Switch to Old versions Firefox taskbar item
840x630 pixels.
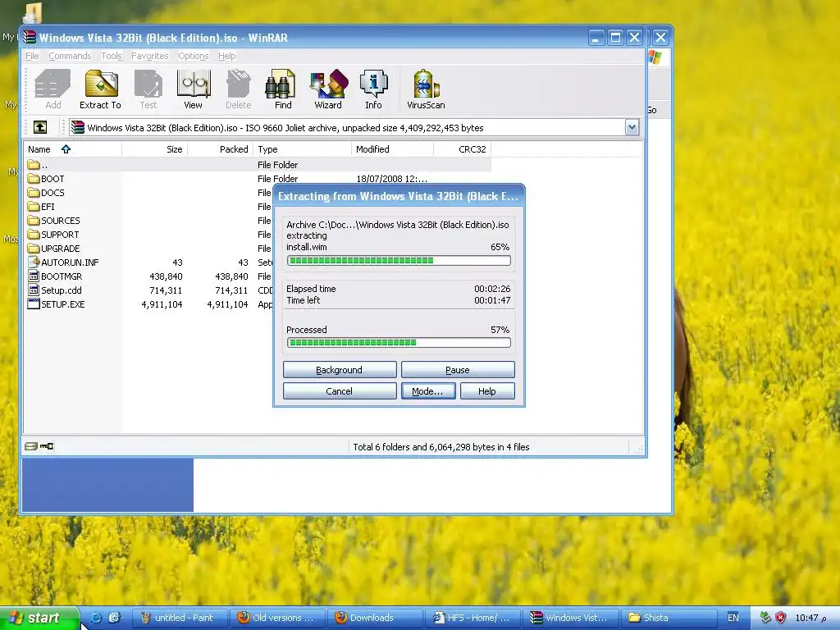tap(276, 618)
